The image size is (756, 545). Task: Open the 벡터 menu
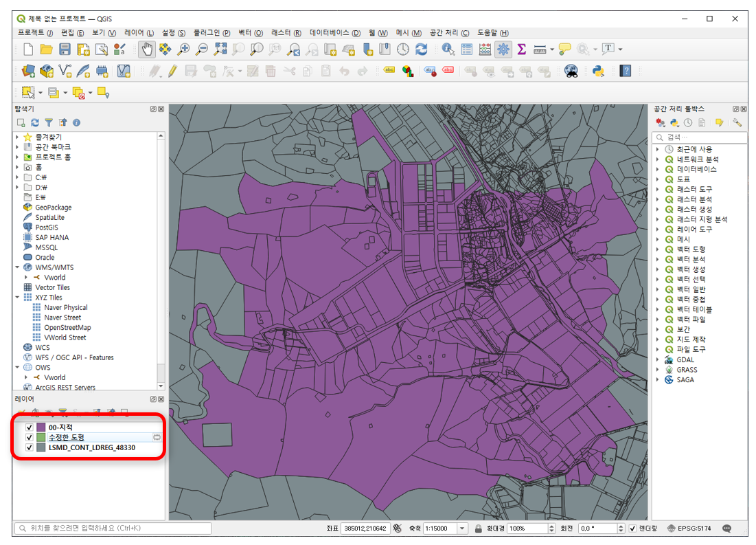pos(250,32)
